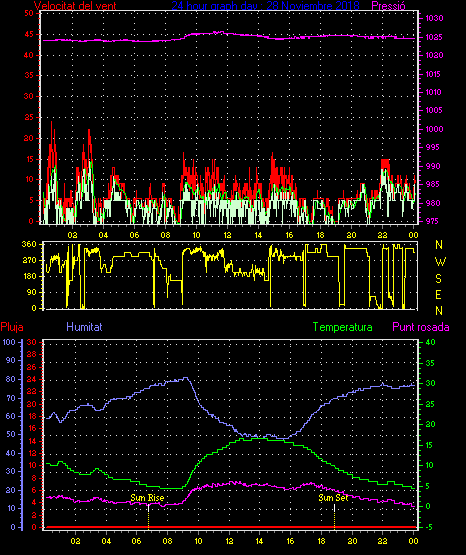Click the 1025 pressure scale value
The image size is (466, 555).
coord(434,37)
